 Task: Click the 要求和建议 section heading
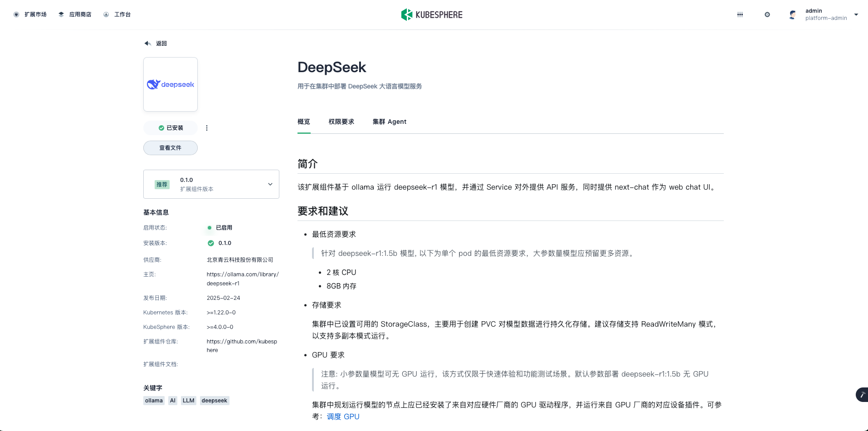click(323, 211)
